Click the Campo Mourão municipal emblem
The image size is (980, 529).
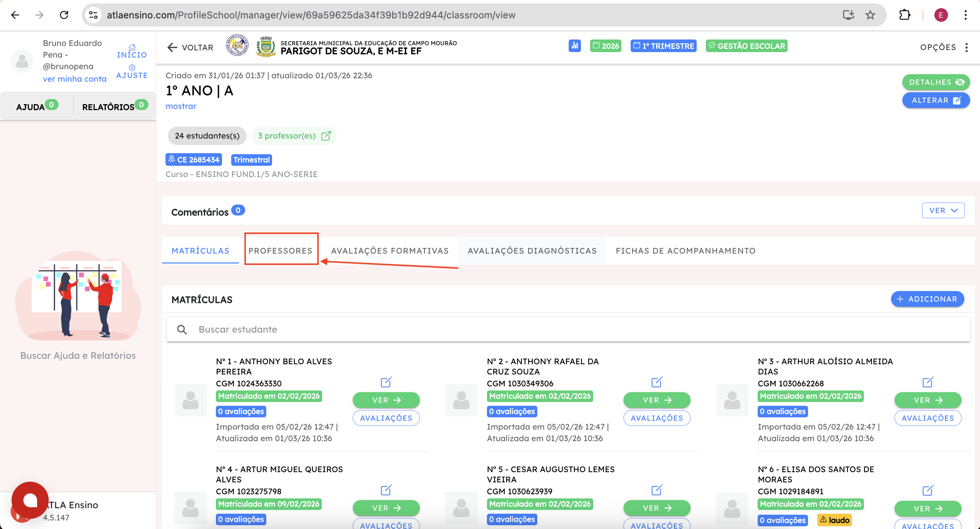[266, 46]
